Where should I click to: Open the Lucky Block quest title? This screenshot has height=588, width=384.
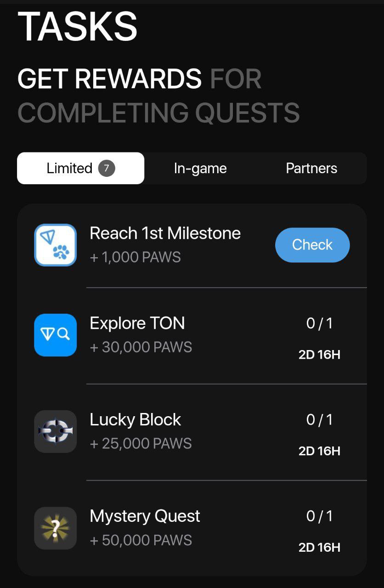pyautogui.click(x=136, y=420)
